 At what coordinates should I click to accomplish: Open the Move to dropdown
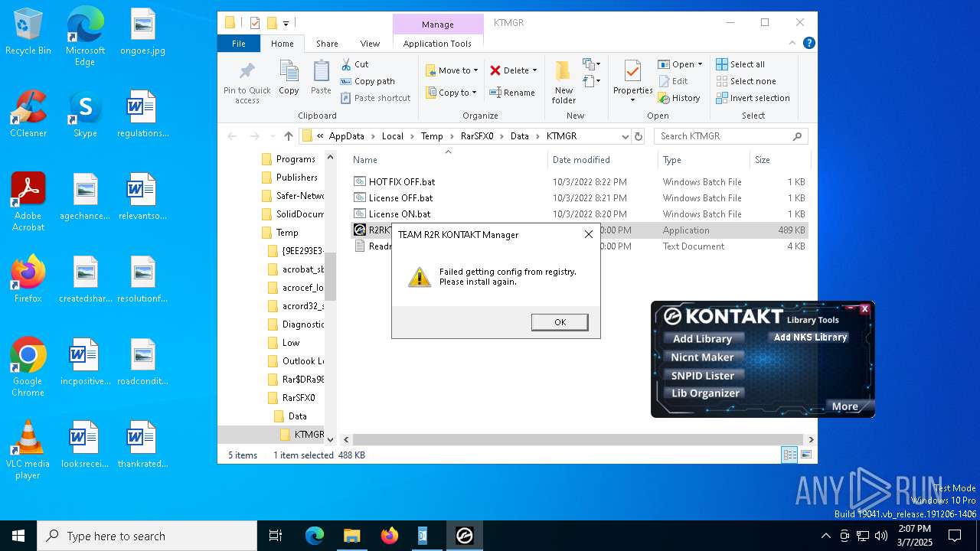[452, 70]
